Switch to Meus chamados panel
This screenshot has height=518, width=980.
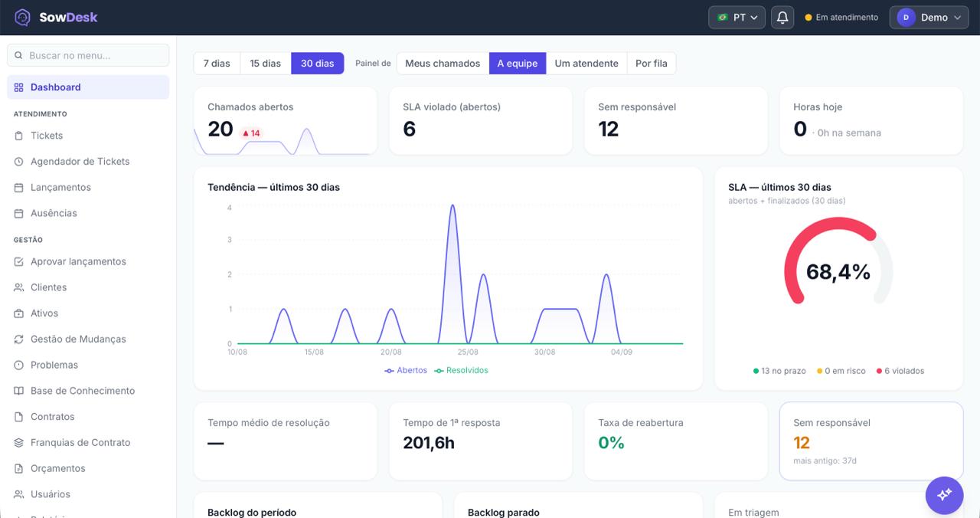(443, 64)
